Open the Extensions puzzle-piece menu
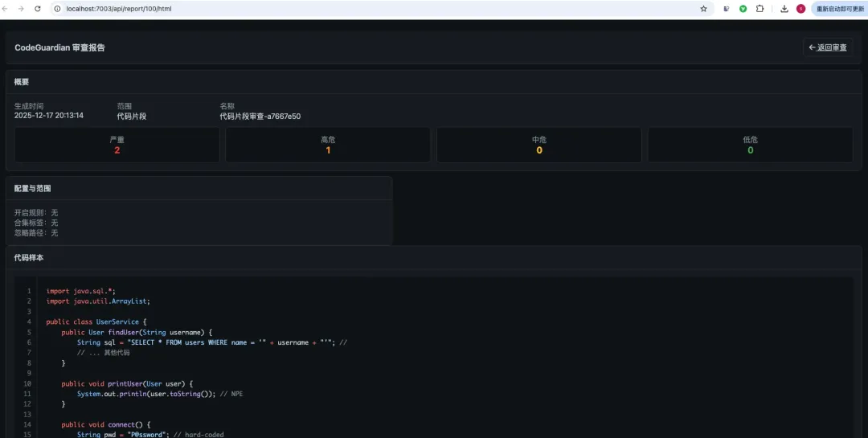 [760, 9]
